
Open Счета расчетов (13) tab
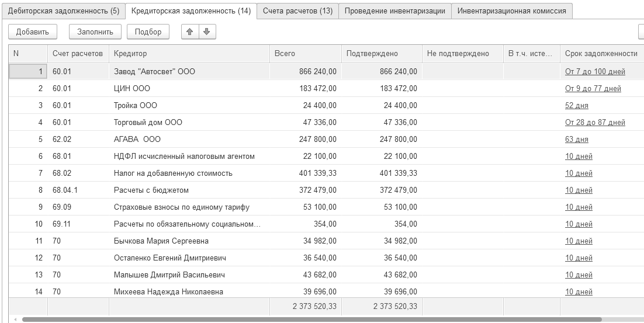point(298,11)
